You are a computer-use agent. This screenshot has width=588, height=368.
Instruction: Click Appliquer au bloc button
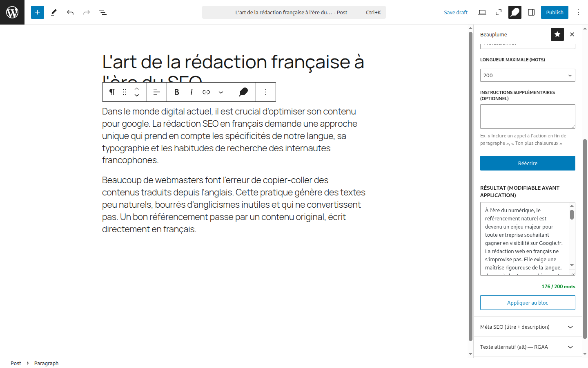(528, 303)
